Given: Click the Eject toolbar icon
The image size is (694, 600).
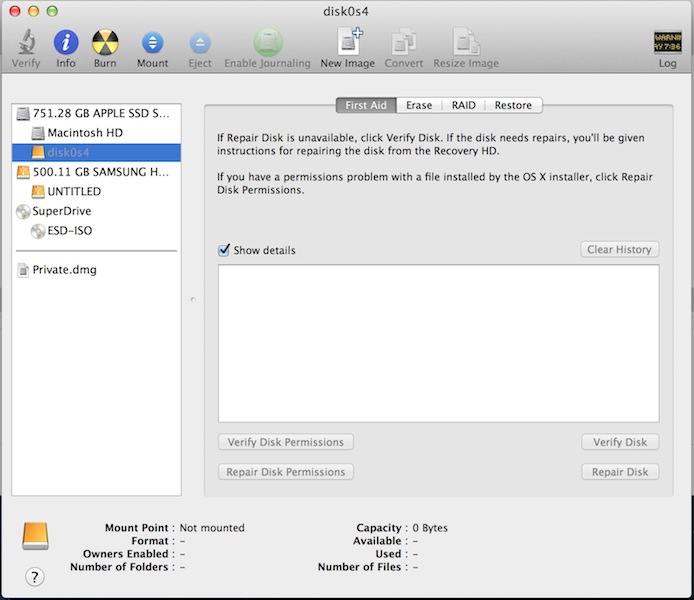Looking at the screenshot, I should click(200, 43).
